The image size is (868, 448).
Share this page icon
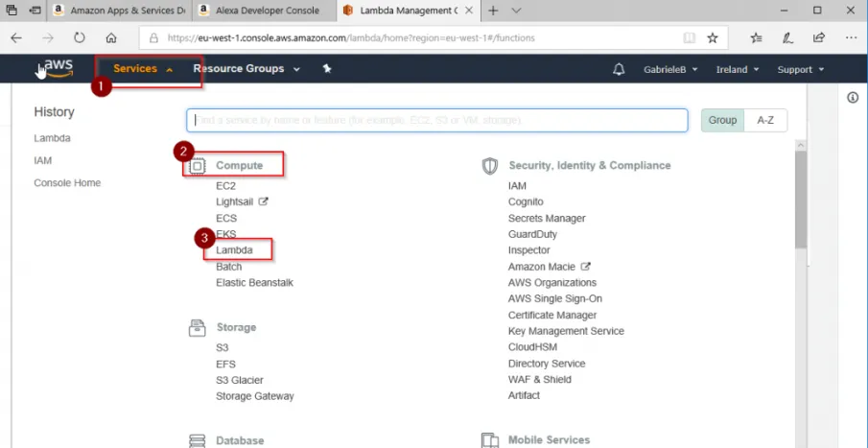click(819, 37)
